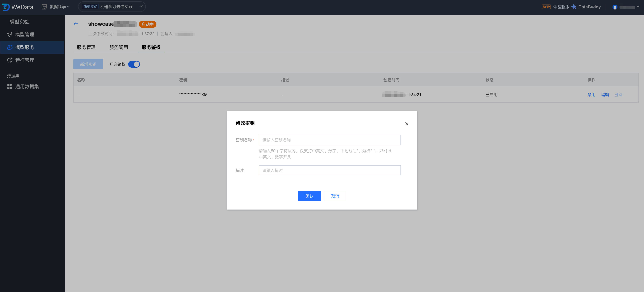The width and height of the screenshot is (644, 292).
Task: Expand the user account dropdown arrow
Action: [638, 6]
